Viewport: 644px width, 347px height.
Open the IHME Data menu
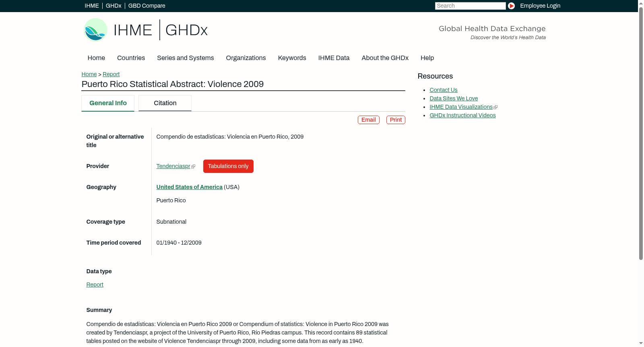tap(334, 58)
